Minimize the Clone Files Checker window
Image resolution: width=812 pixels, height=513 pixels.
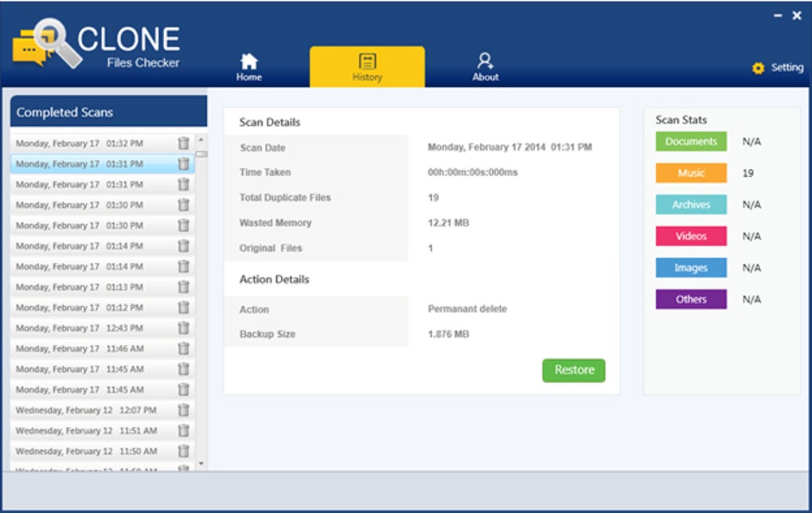pos(778,16)
